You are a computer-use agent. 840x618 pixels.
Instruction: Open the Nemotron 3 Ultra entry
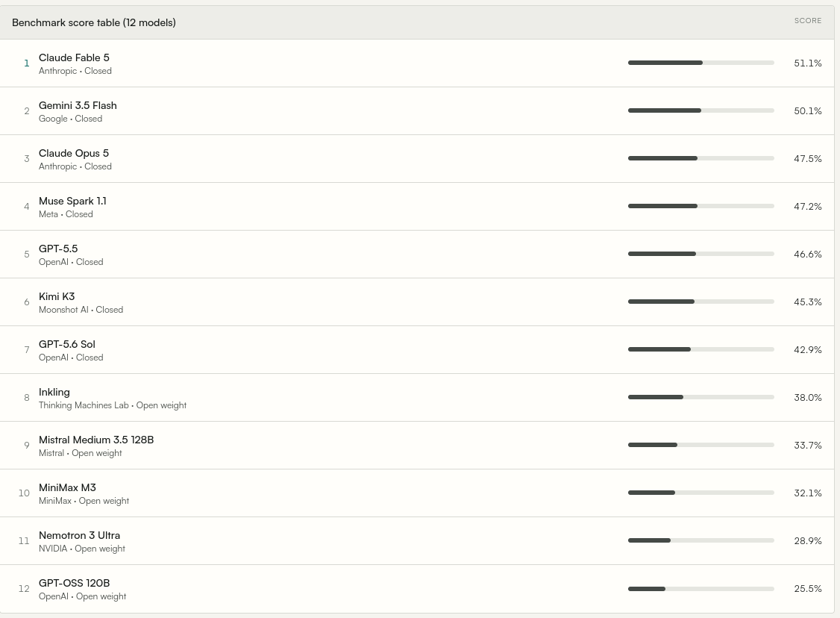click(417, 540)
